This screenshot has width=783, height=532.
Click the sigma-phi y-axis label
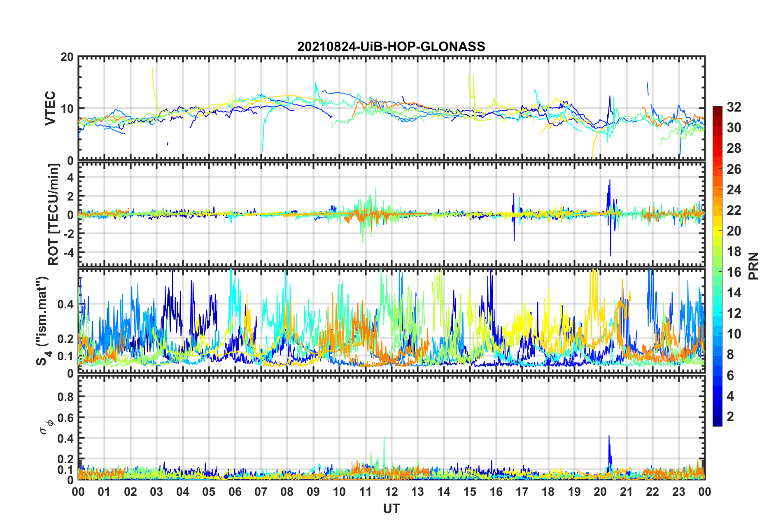tap(46, 427)
